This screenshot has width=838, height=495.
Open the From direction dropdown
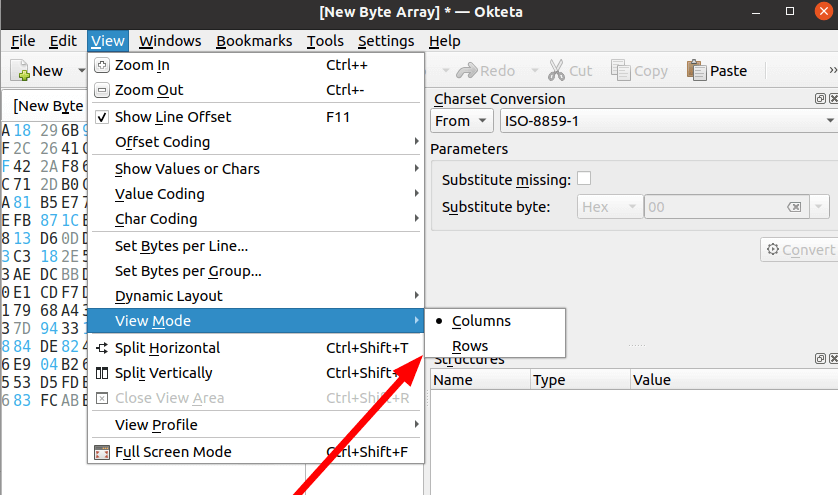point(461,121)
